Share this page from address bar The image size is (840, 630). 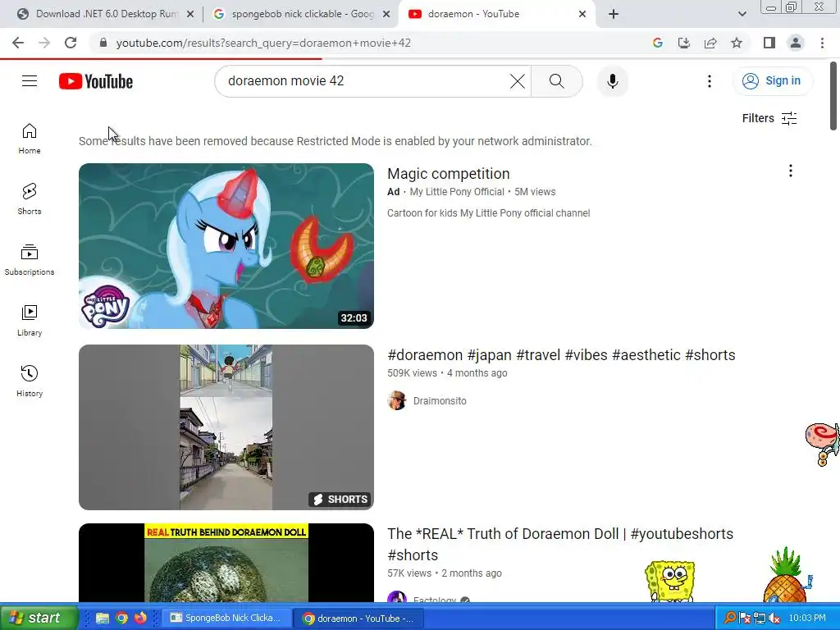(x=710, y=43)
